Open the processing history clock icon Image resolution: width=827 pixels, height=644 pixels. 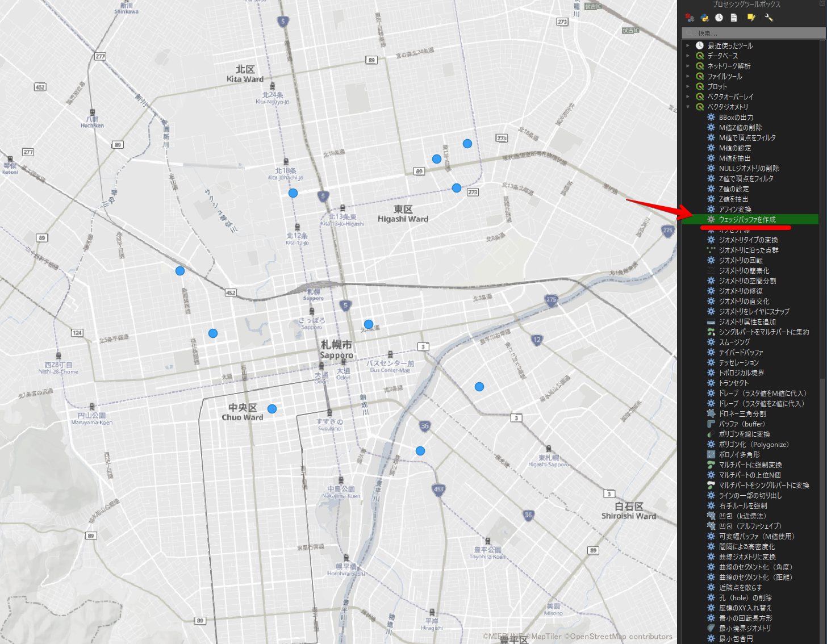(x=719, y=18)
